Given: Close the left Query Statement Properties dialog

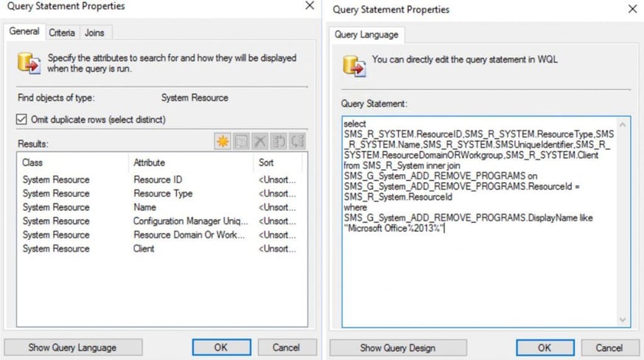Looking at the screenshot, I should coord(309,7).
